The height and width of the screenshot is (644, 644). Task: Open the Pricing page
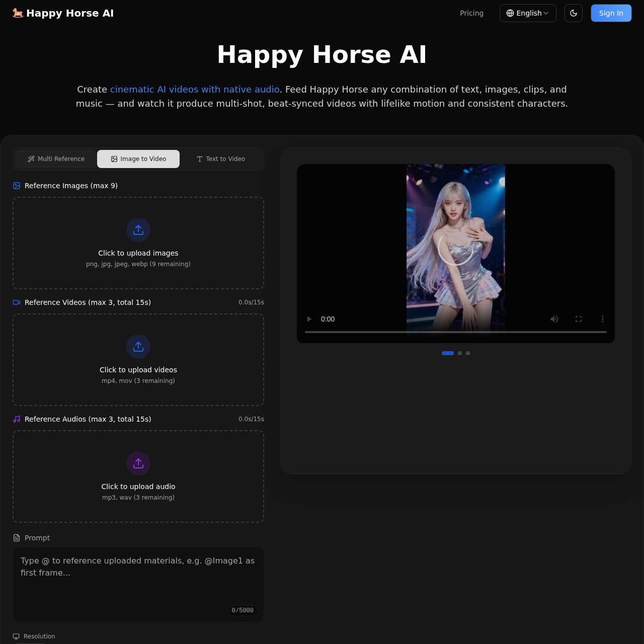tap(471, 13)
